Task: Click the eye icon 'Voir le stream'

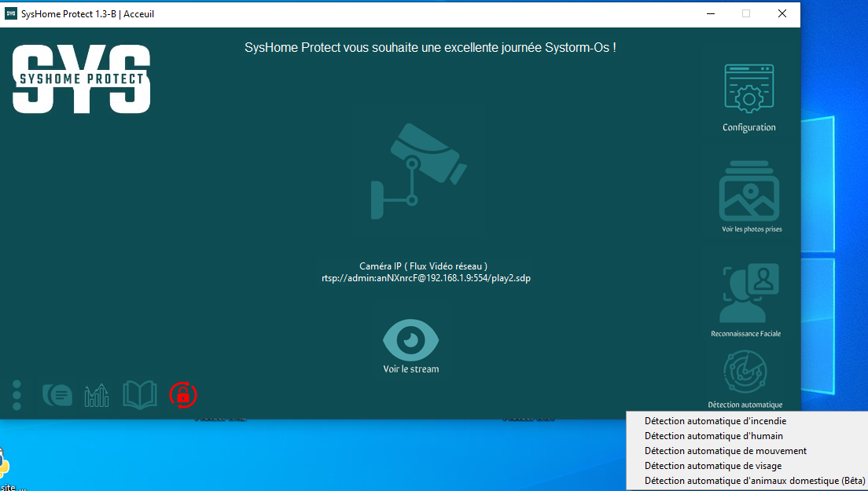Action: [410, 339]
